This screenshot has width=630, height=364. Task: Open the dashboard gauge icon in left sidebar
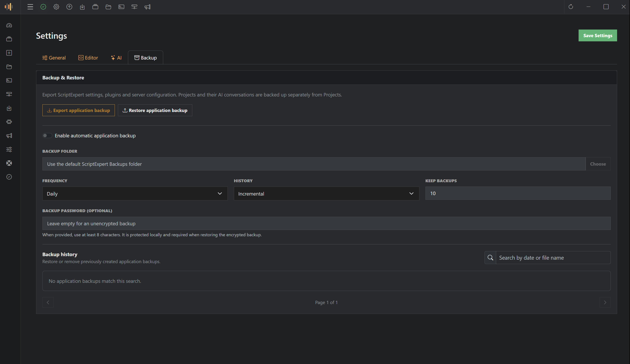pyautogui.click(x=9, y=25)
